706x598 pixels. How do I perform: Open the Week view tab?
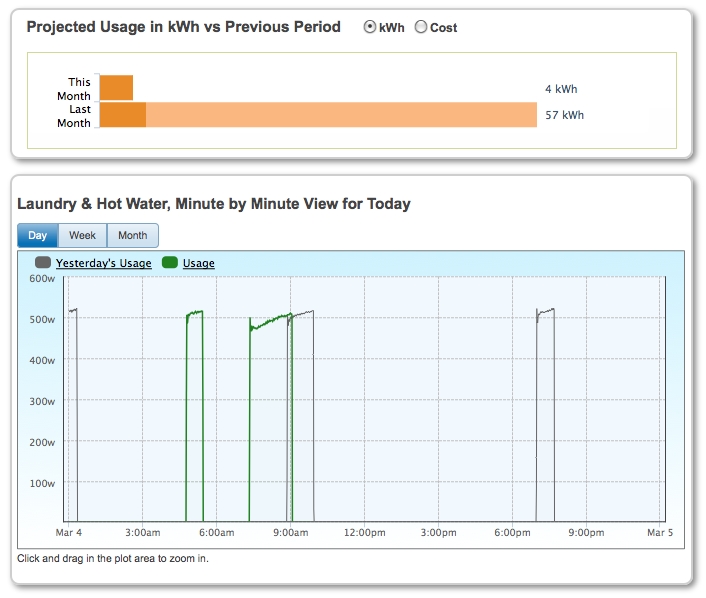tap(82, 236)
